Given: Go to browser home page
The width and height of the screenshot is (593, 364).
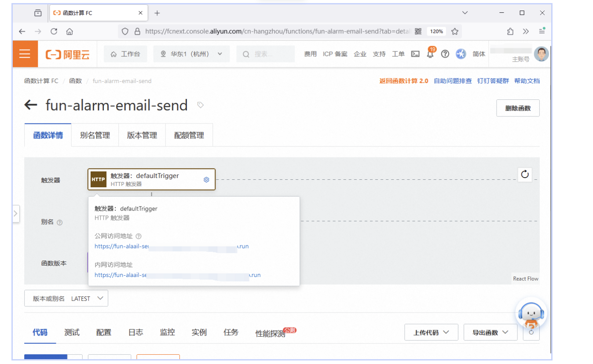Looking at the screenshot, I should coord(70,31).
